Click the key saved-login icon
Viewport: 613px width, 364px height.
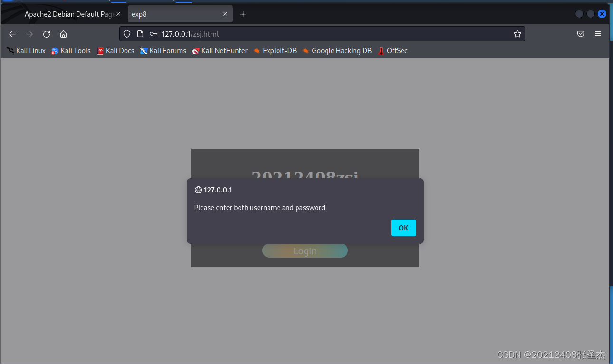[x=153, y=34]
